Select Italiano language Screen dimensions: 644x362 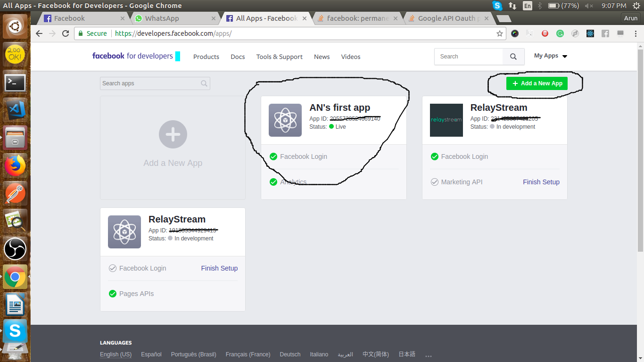coord(319,354)
